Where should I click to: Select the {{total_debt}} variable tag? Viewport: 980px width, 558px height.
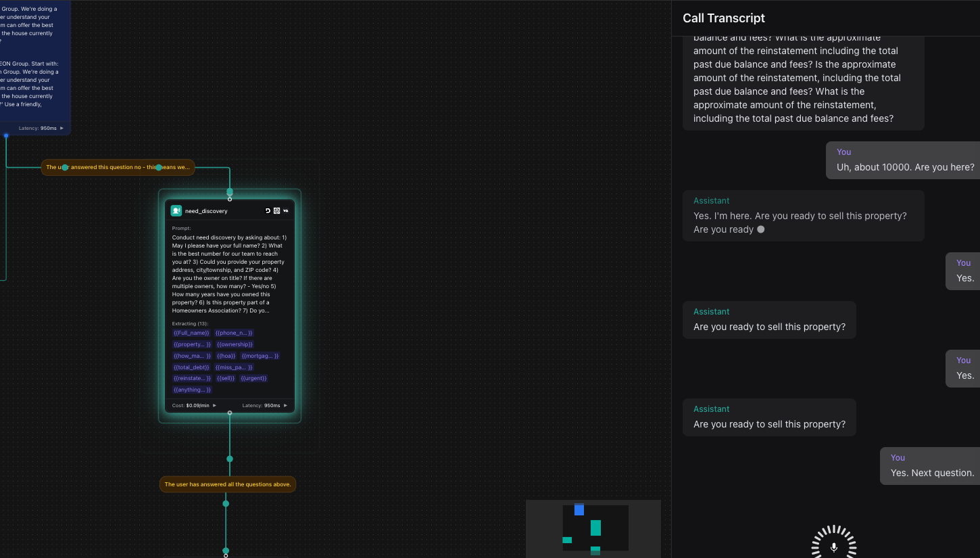tap(191, 367)
